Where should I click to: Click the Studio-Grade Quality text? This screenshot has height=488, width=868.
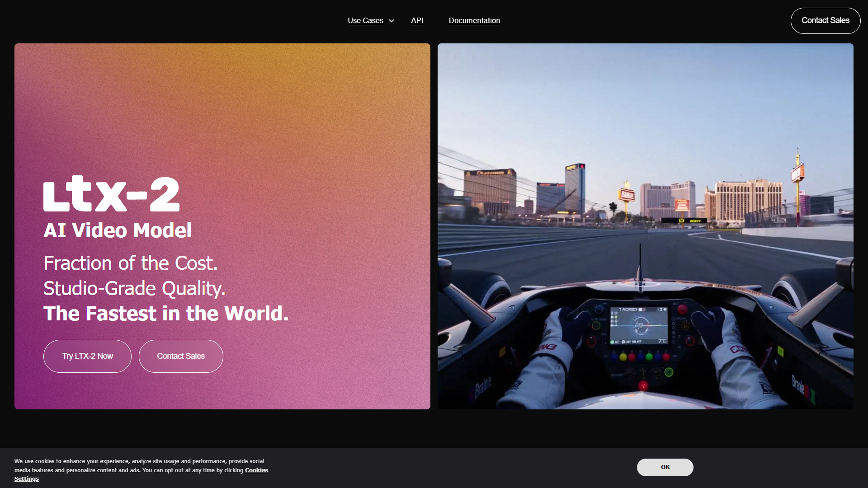134,289
